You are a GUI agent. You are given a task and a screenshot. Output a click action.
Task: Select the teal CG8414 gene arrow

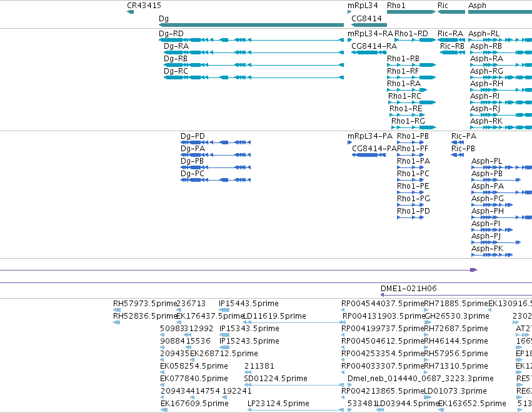[x=369, y=25]
